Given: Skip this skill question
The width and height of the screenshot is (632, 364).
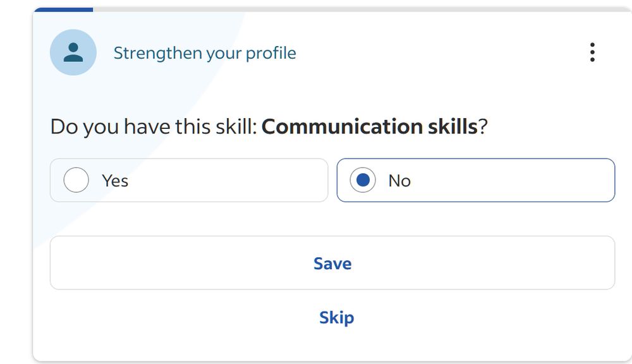Looking at the screenshot, I should tap(336, 317).
